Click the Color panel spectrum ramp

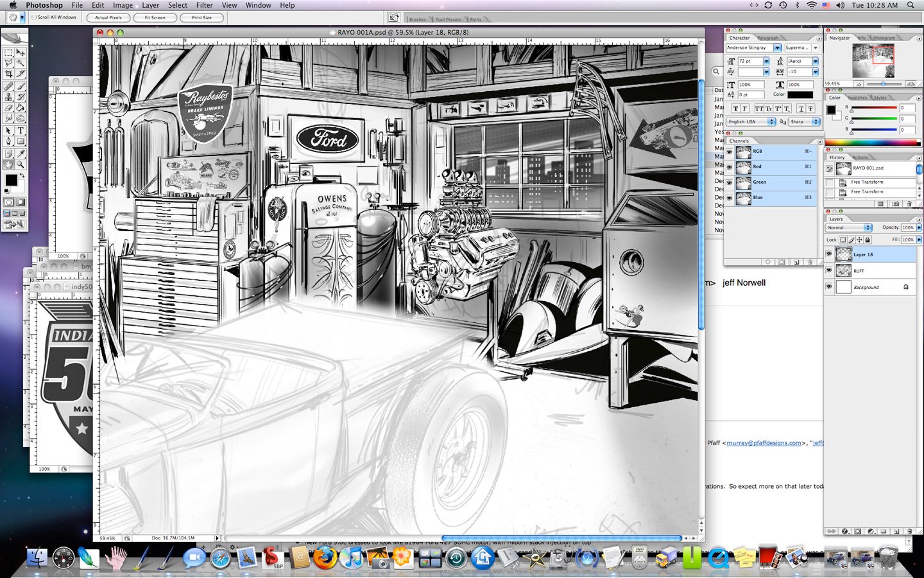click(x=873, y=142)
